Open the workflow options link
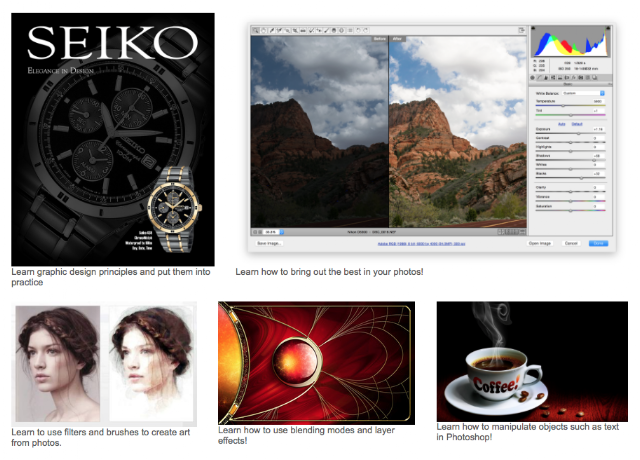The height and width of the screenshot is (460, 640). tap(421, 244)
